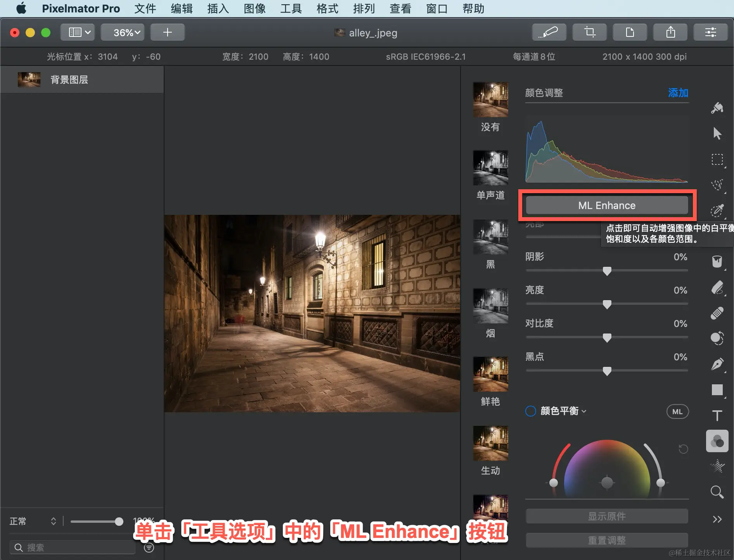Select the Vivid (鲜艳) preset thumbnail
The image size is (734, 560).
click(490, 374)
